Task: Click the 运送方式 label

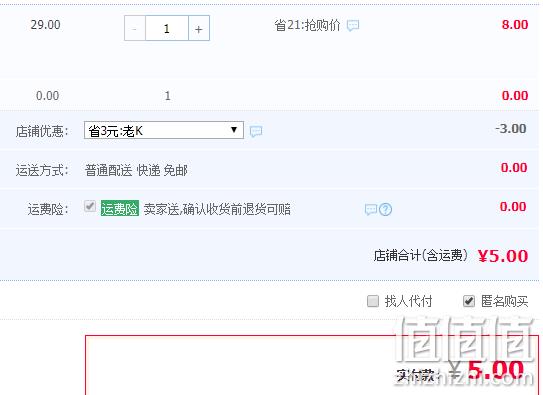Action: [x=42, y=170]
